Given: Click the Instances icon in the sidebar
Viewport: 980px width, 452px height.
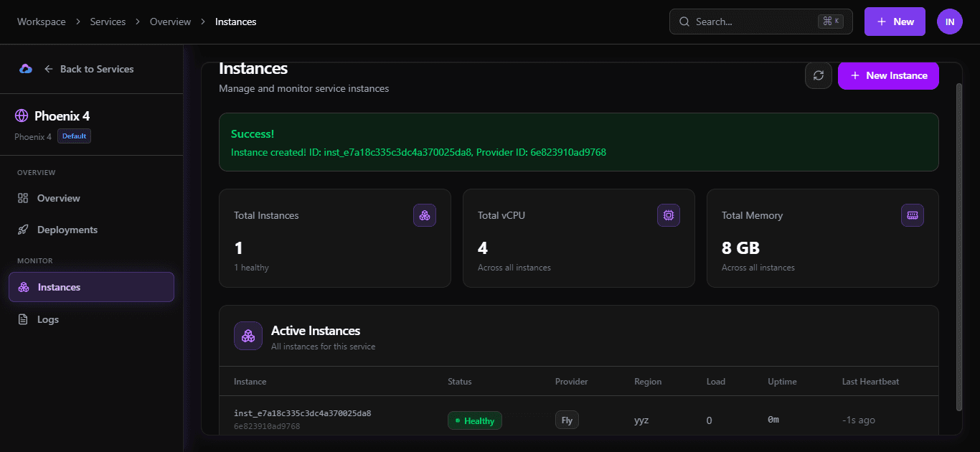Looking at the screenshot, I should click(x=24, y=286).
